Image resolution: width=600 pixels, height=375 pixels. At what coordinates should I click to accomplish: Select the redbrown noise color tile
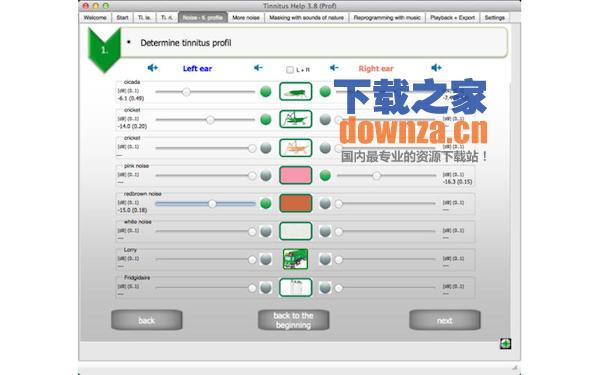(295, 203)
